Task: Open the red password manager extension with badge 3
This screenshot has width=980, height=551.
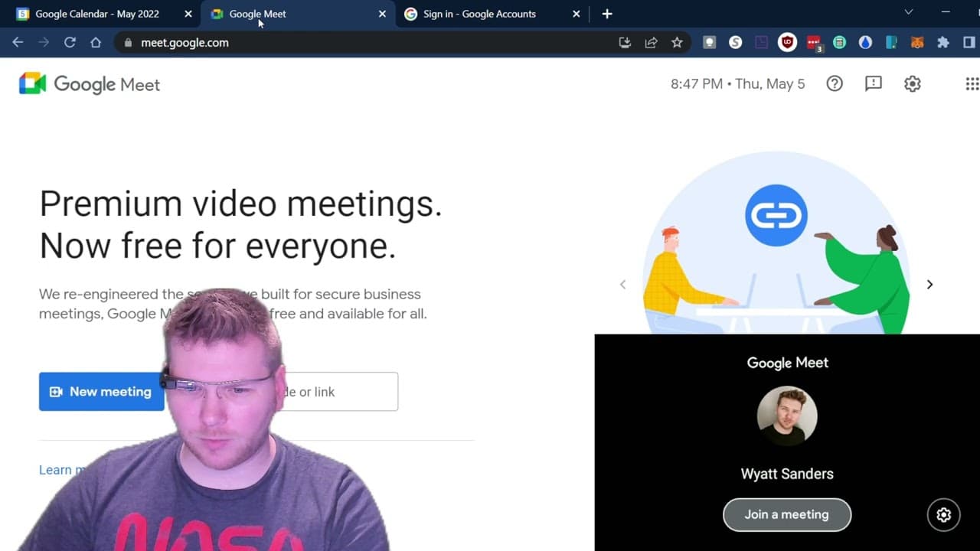Action: pos(814,44)
